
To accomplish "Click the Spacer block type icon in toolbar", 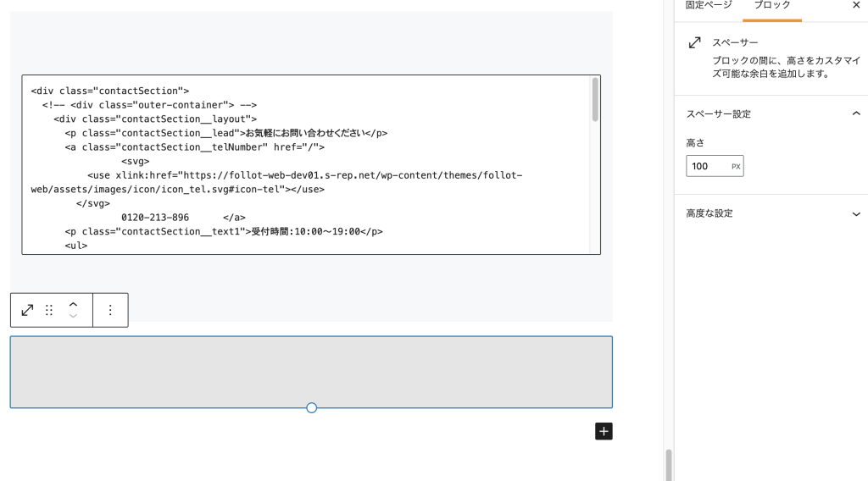I will pyautogui.click(x=27, y=310).
